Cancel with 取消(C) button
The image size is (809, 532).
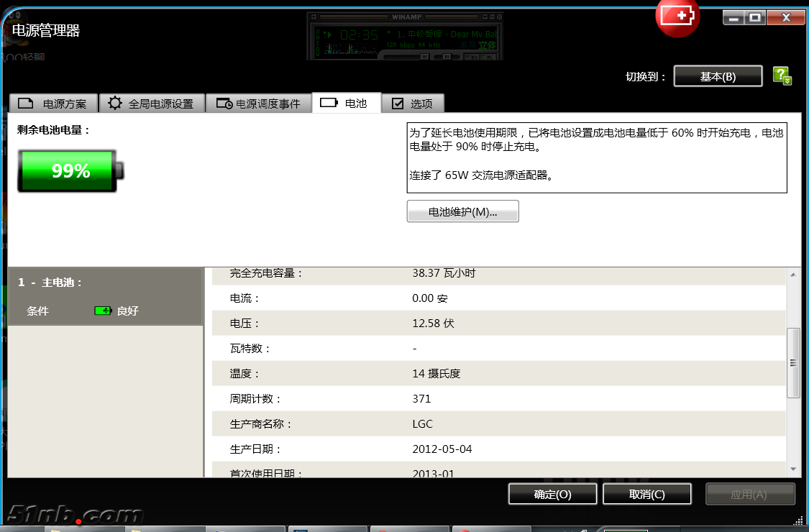click(647, 494)
